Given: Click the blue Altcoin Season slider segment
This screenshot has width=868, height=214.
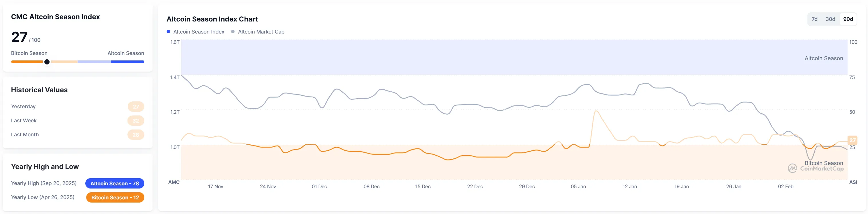Looking at the screenshot, I should 127,62.
